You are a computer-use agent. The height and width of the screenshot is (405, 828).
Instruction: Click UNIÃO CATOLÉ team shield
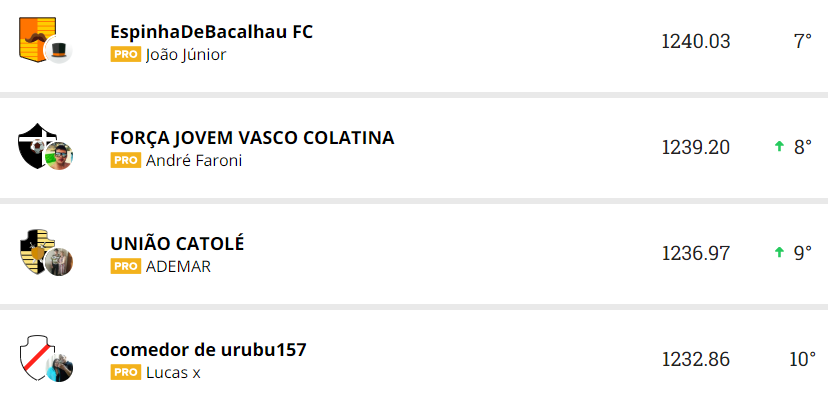[35, 249]
